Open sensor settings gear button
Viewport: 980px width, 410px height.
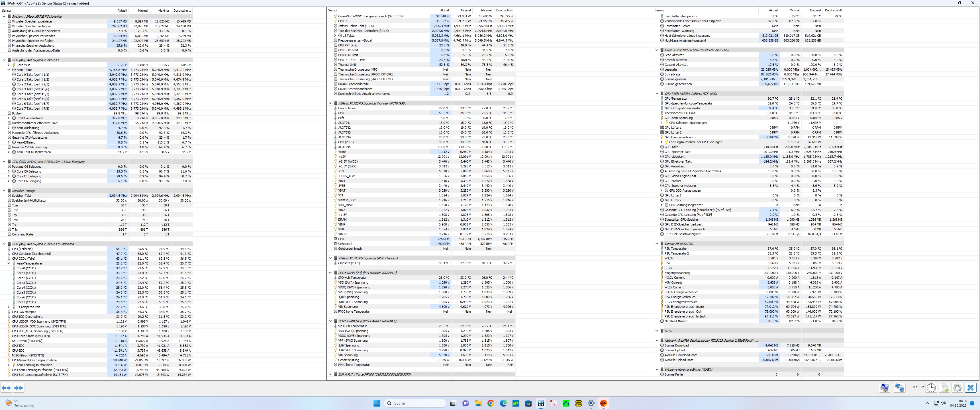tap(957, 388)
